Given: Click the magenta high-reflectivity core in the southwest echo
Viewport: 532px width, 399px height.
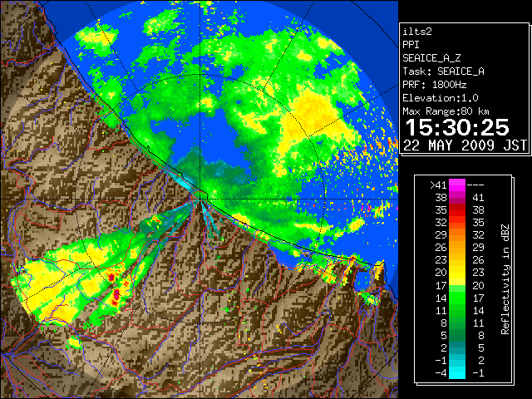Looking at the screenshot, I should click(x=116, y=294).
